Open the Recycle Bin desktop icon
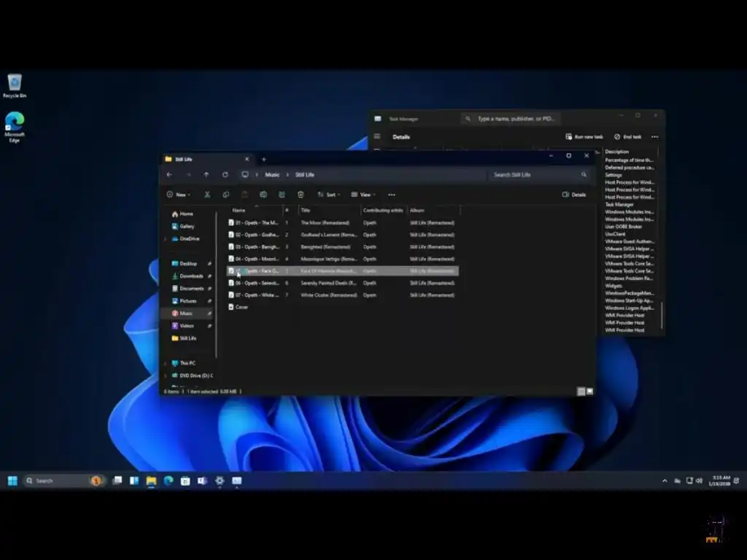 pyautogui.click(x=15, y=86)
